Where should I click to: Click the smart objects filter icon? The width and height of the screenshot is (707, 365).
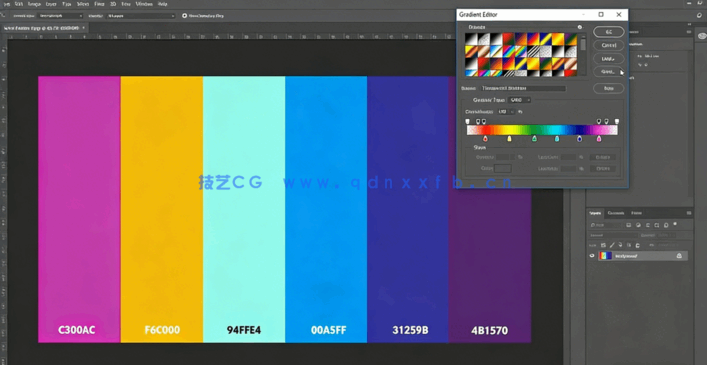tap(666, 225)
